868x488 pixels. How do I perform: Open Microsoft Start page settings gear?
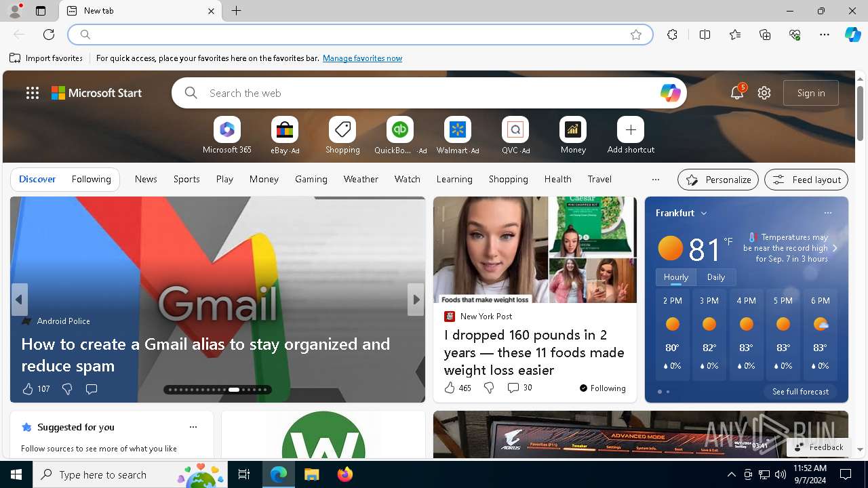tap(764, 93)
